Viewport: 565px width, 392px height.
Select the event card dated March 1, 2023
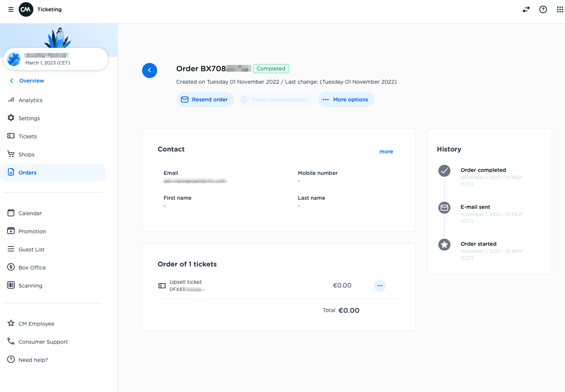click(56, 59)
